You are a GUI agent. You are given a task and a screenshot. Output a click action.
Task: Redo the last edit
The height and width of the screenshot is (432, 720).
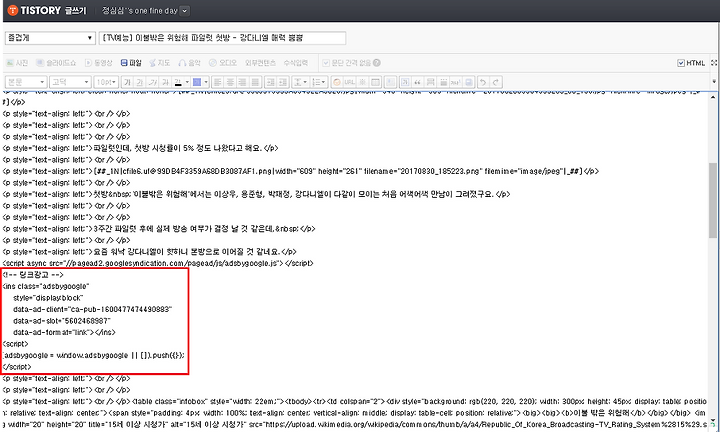coord(496,82)
